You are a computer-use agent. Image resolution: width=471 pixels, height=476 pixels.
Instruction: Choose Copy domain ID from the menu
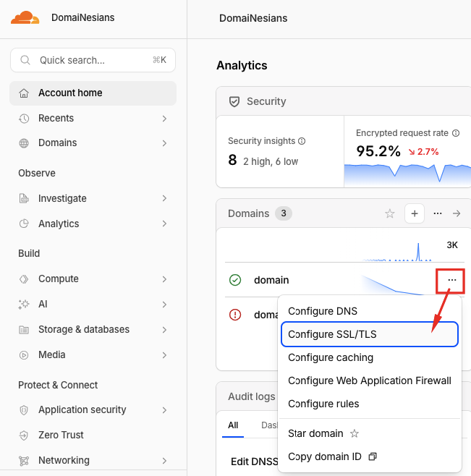[x=370, y=456]
